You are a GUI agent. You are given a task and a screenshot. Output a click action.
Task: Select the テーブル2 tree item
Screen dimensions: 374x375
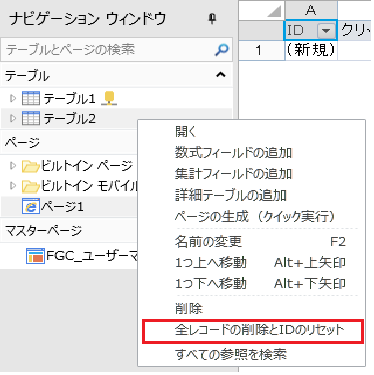69,119
